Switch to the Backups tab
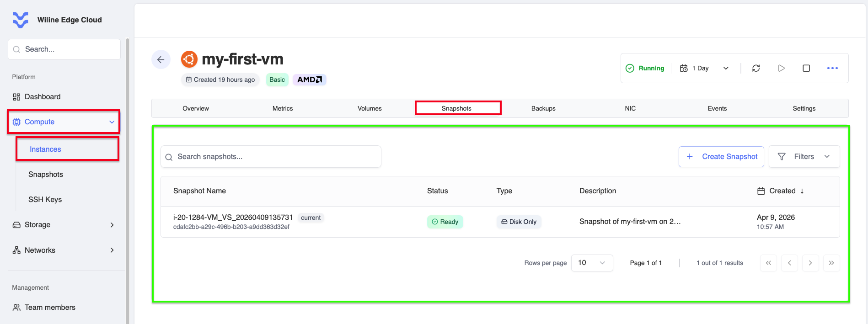 pyautogui.click(x=543, y=108)
